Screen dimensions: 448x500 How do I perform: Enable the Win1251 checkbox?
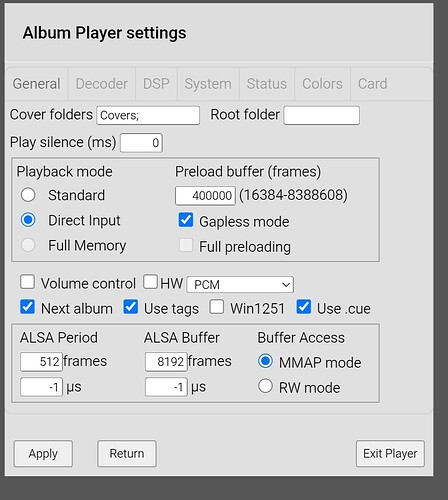tap(217, 307)
